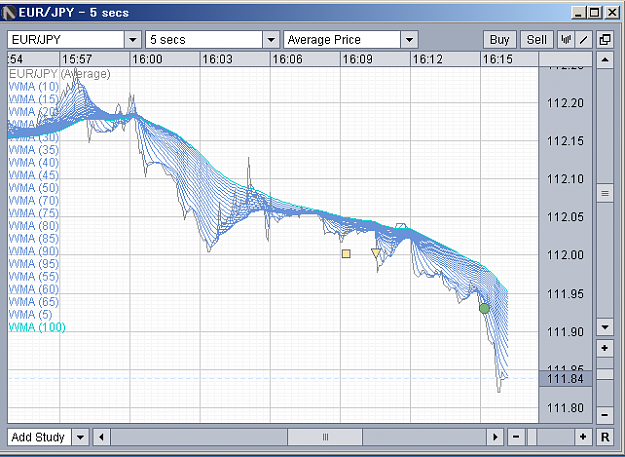Click the Sell button
Screen dimensions: 625x457
point(537,39)
